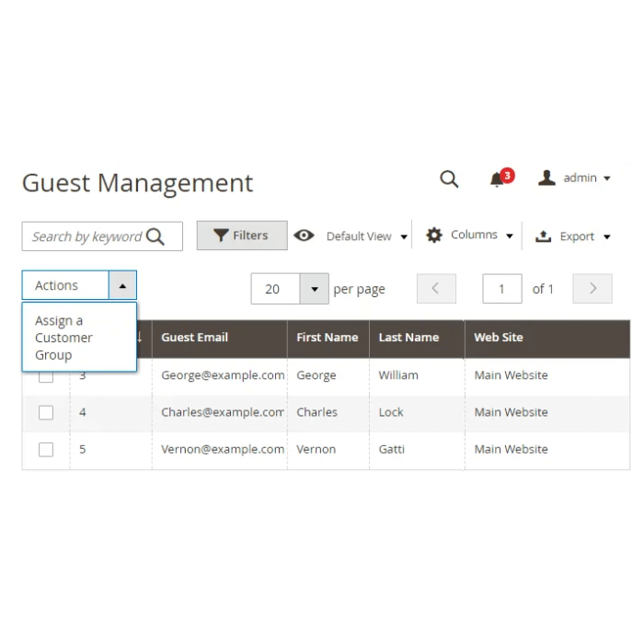The height and width of the screenshot is (644, 644).
Task: Select checkbox for George row
Action: click(46, 376)
